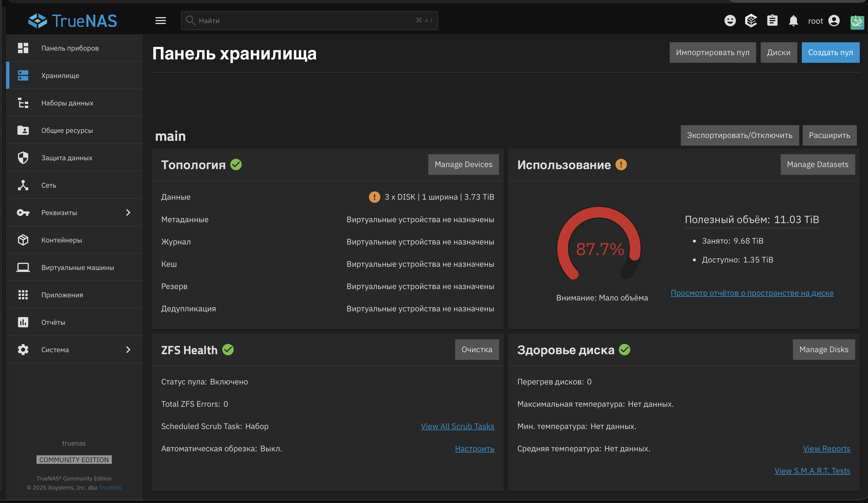The width and height of the screenshot is (868, 503).
Task: Open View S.M.A.R.T. Tests link
Action: pyautogui.click(x=812, y=471)
